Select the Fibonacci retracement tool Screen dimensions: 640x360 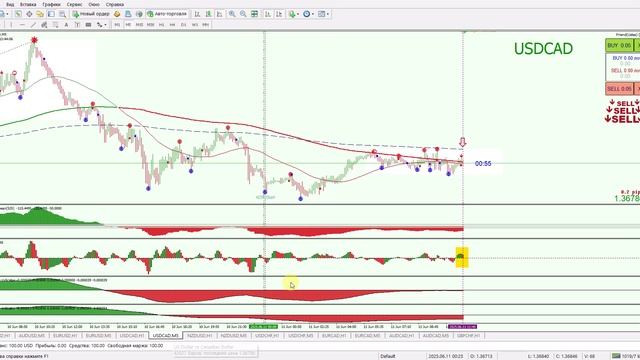(55, 25)
